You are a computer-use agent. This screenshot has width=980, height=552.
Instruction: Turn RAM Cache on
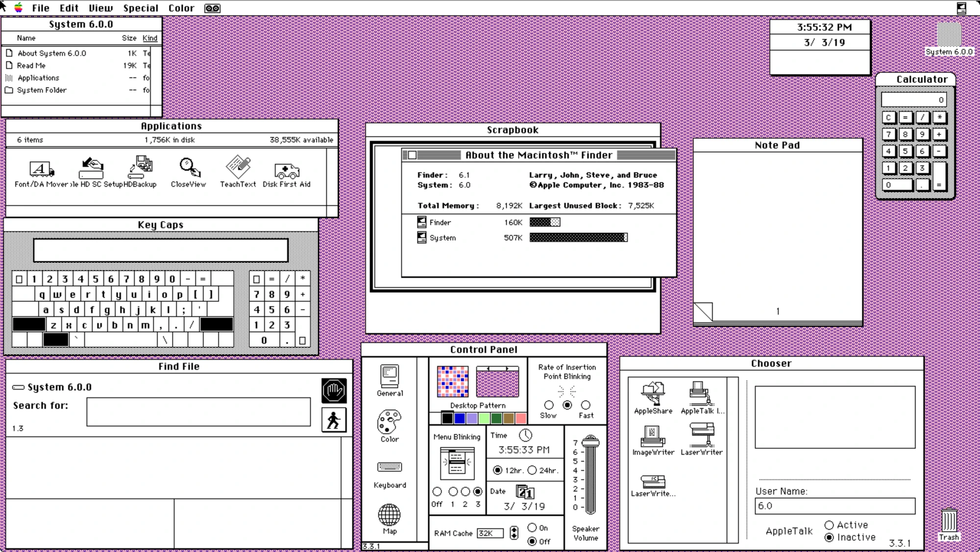(531, 528)
